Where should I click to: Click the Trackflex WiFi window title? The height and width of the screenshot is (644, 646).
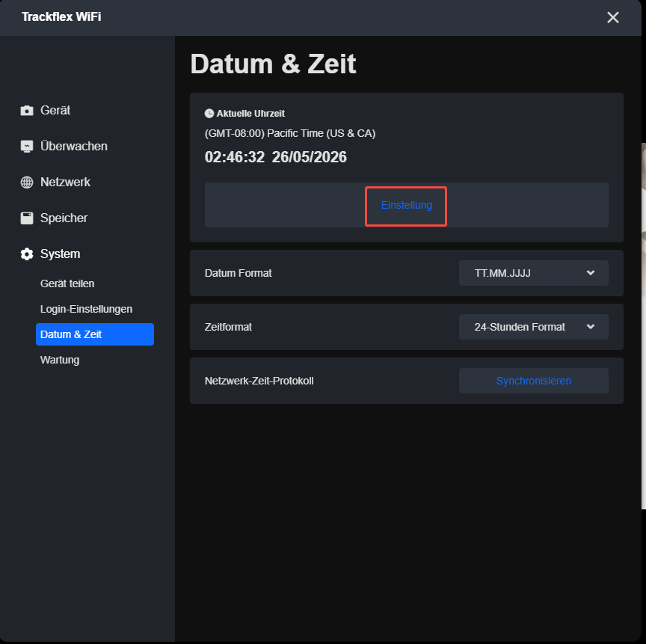61,17
